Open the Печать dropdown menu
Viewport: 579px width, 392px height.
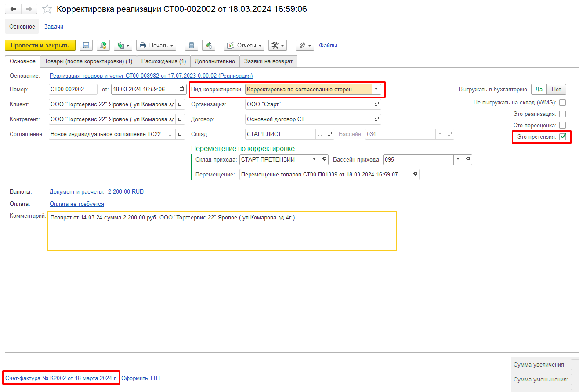click(156, 45)
